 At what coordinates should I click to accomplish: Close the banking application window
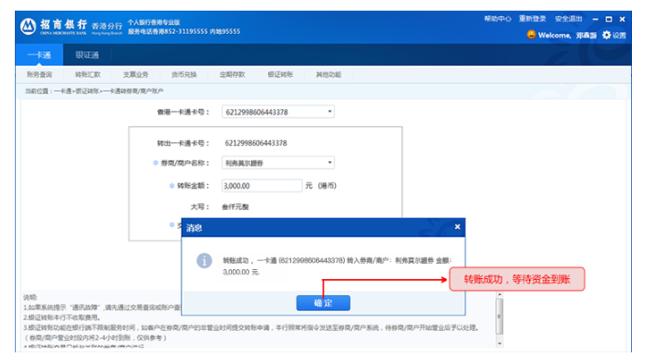click(622, 19)
